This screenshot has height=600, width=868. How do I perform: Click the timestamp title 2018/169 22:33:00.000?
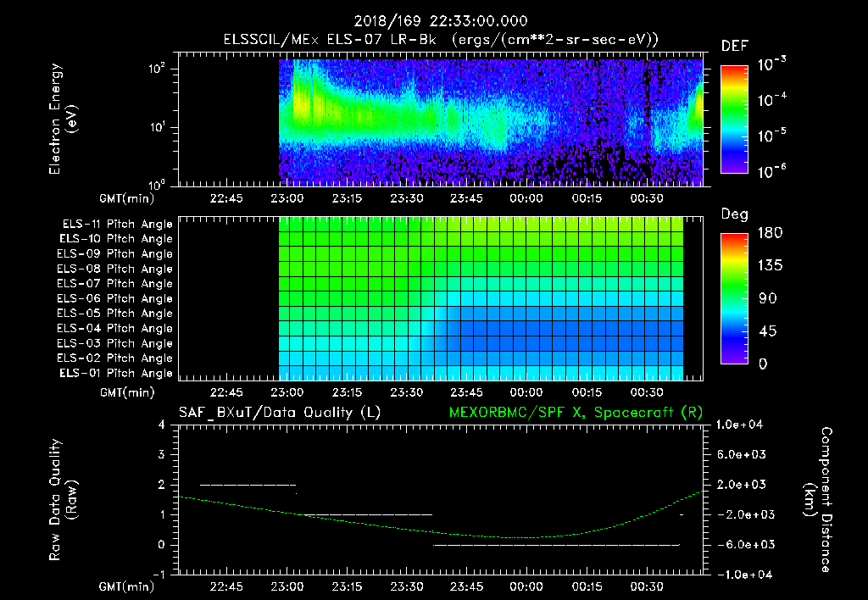click(441, 21)
